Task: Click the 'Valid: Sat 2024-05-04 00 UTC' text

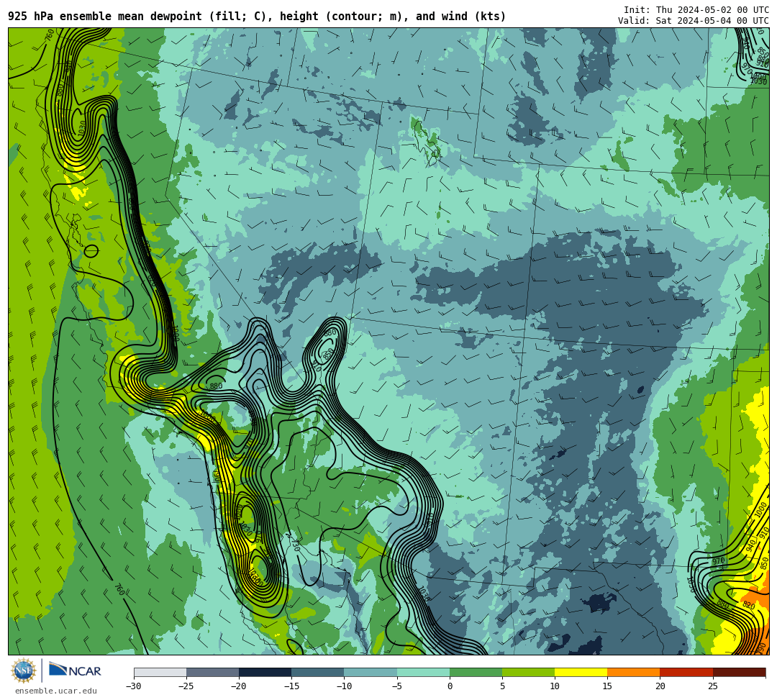Action: pyautogui.click(x=694, y=21)
